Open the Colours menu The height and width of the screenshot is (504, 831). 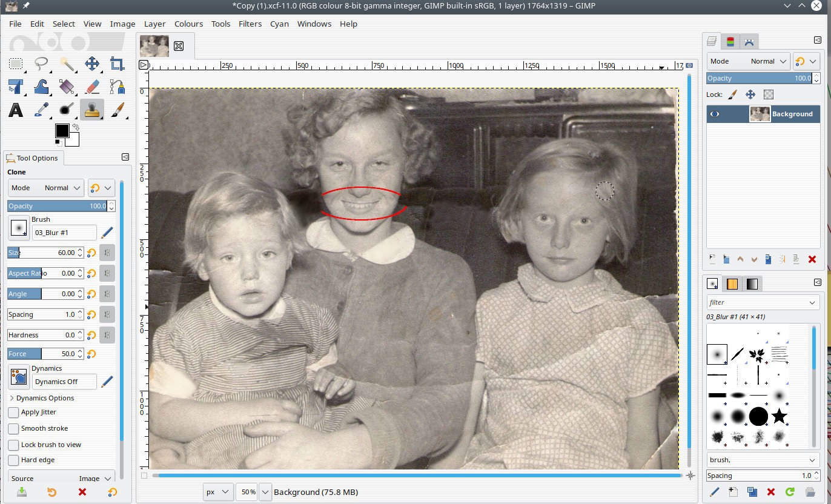tap(188, 24)
